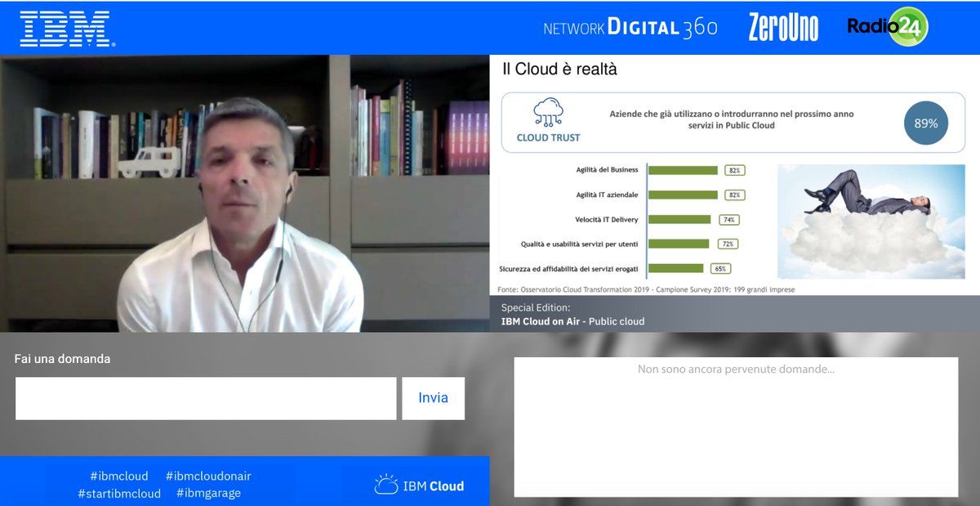Click inside the question input field

pyautogui.click(x=206, y=398)
